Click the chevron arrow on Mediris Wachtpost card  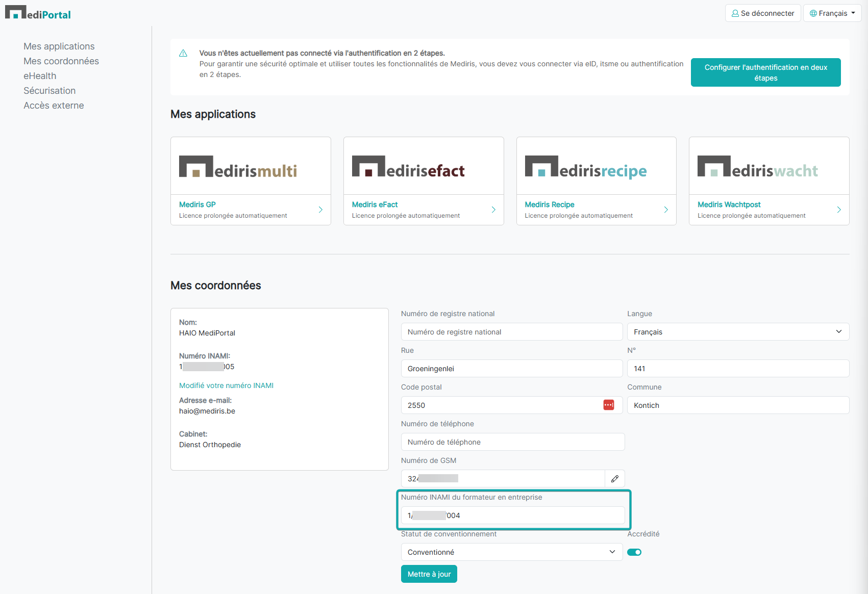pos(839,210)
